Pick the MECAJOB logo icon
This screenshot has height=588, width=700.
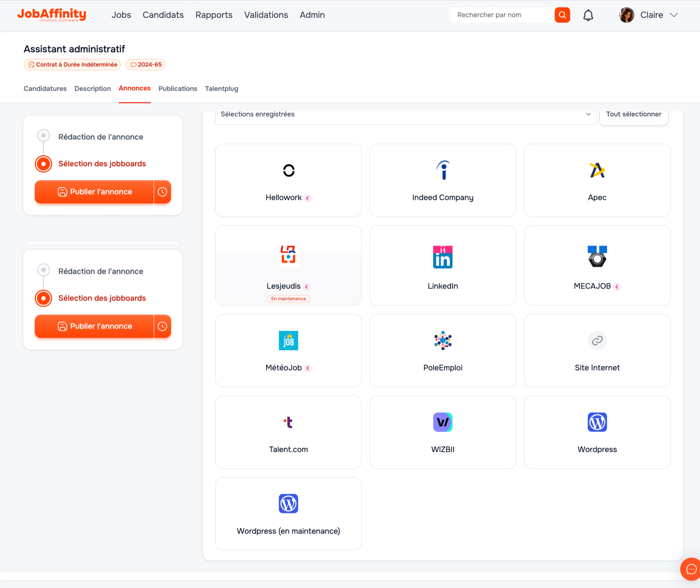coord(597,256)
